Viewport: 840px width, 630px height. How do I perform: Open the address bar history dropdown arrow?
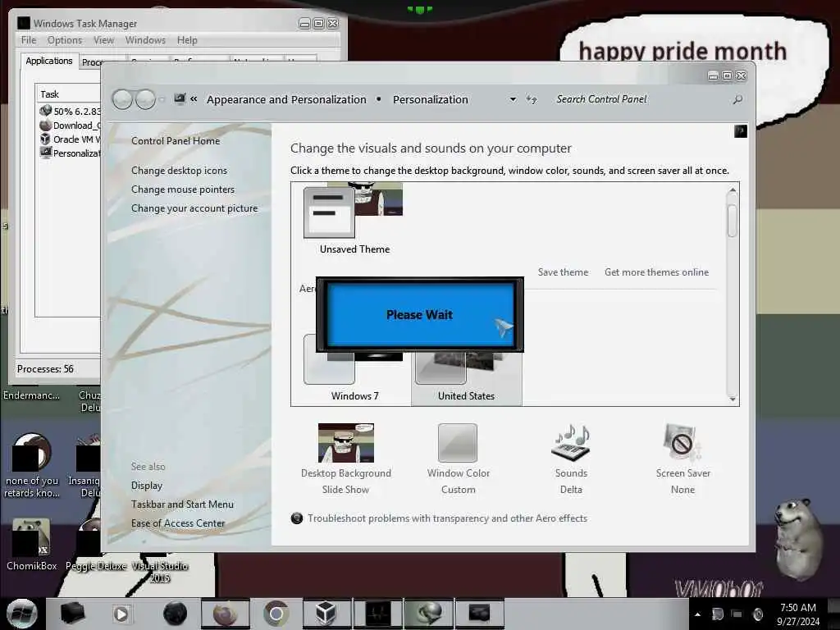[513, 99]
